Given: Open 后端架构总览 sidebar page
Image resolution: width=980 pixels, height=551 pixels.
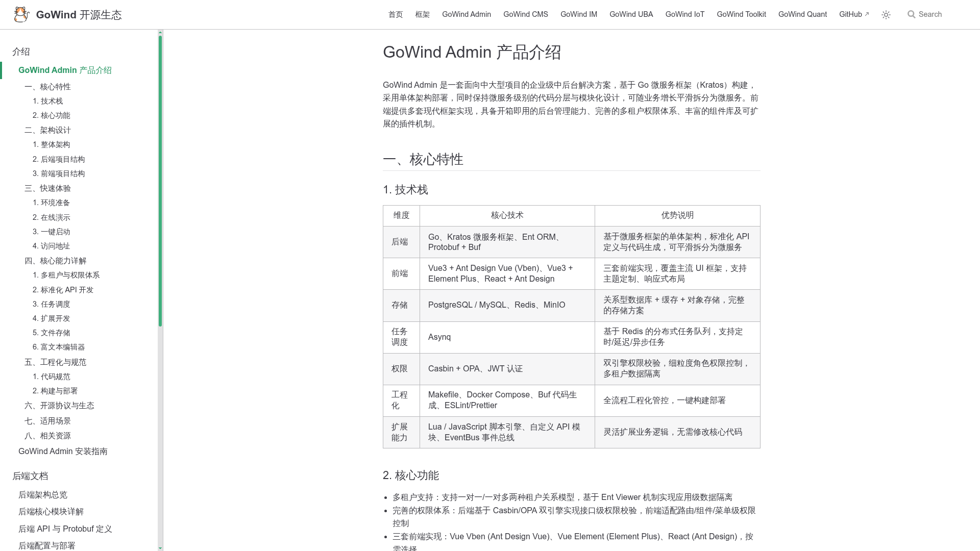Looking at the screenshot, I should click(x=43, y=495).
